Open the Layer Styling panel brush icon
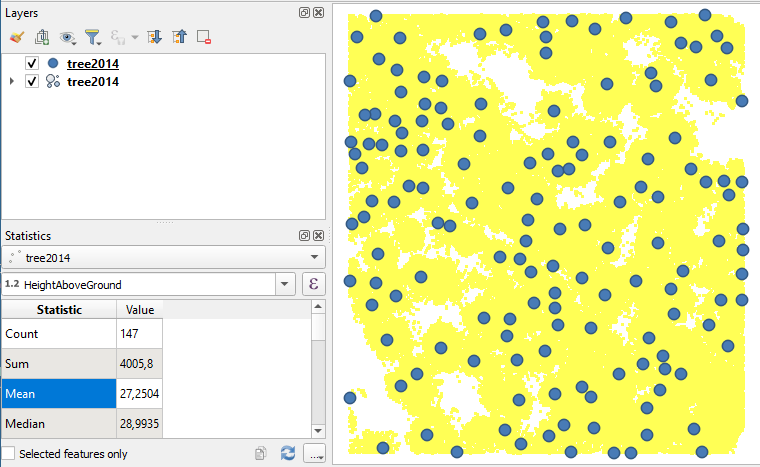 coord(16,37)
